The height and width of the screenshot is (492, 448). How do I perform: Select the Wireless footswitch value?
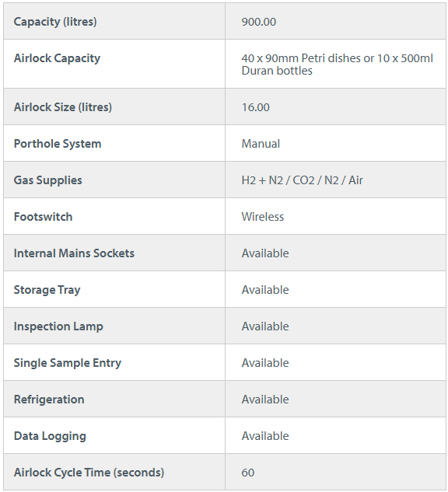point(263,217)
